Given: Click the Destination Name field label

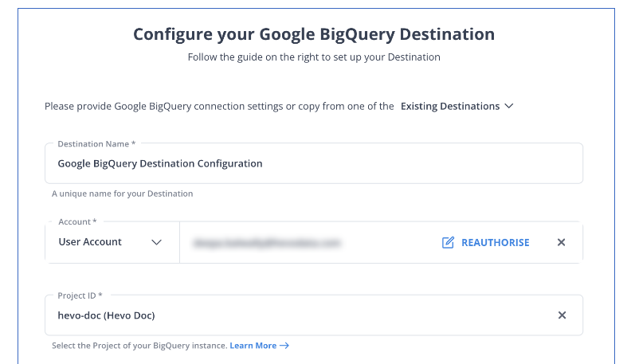Looking at the screenshot, I should tap(96, 144).
